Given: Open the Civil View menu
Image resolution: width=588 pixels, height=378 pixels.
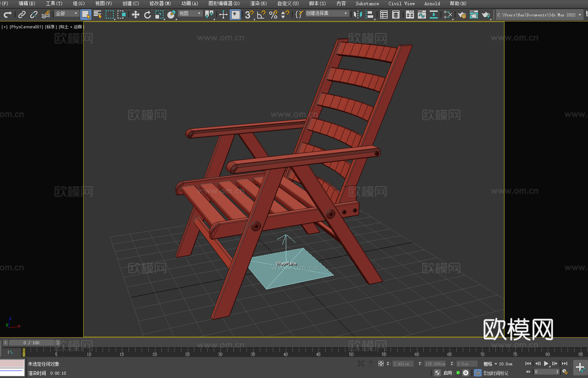Looking at the screenshot, I should click(x=401, y=3).
